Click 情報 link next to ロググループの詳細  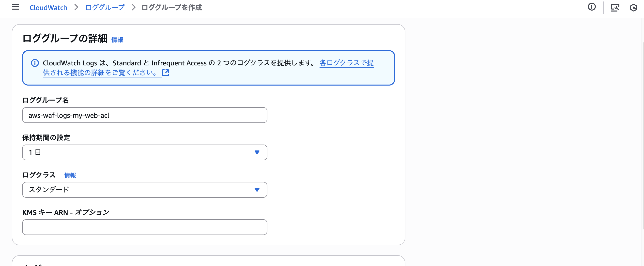coord(117,40)
